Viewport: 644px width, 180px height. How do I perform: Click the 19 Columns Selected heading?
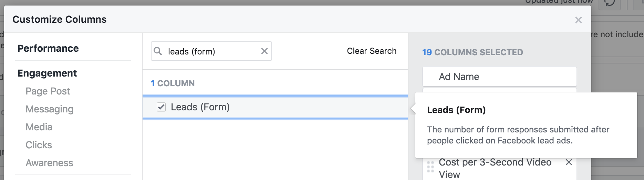(x=472, y=52)
